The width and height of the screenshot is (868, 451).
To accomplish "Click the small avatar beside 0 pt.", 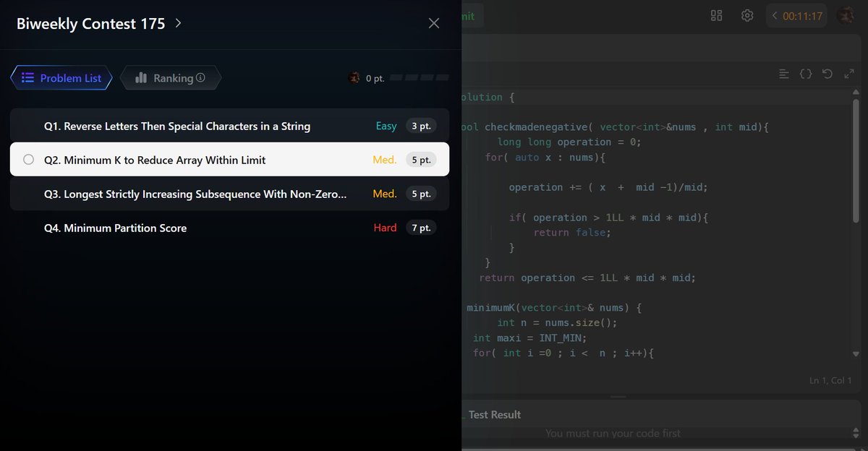I will coord(354,77).
